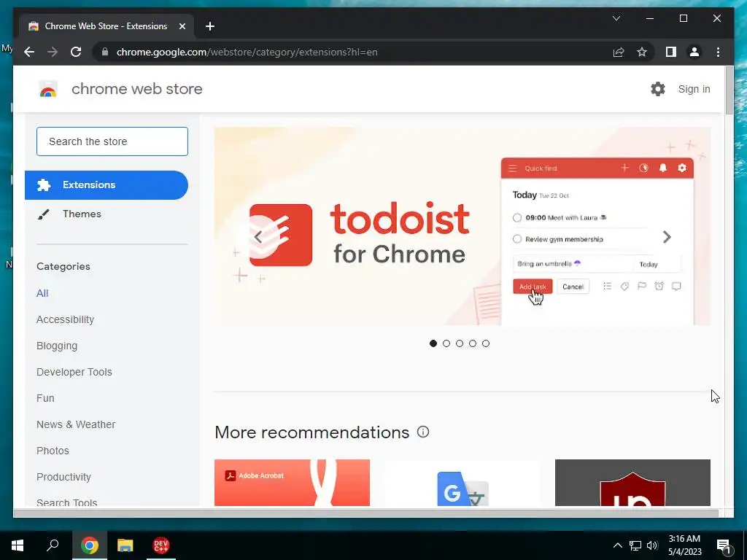747x560 pixels.
Task: Reload the page with the refresh icon
Action: click(x=76, y=52)
